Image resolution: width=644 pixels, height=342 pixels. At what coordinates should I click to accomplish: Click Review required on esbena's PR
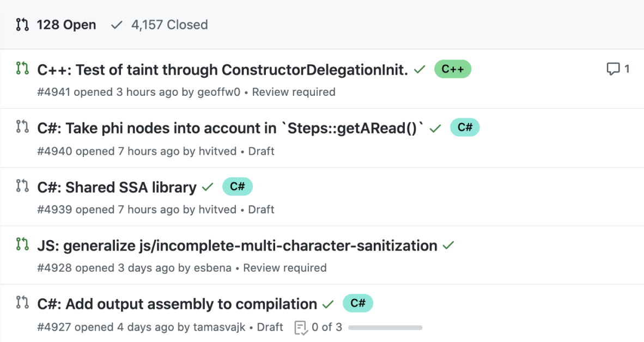coord(284,268)
